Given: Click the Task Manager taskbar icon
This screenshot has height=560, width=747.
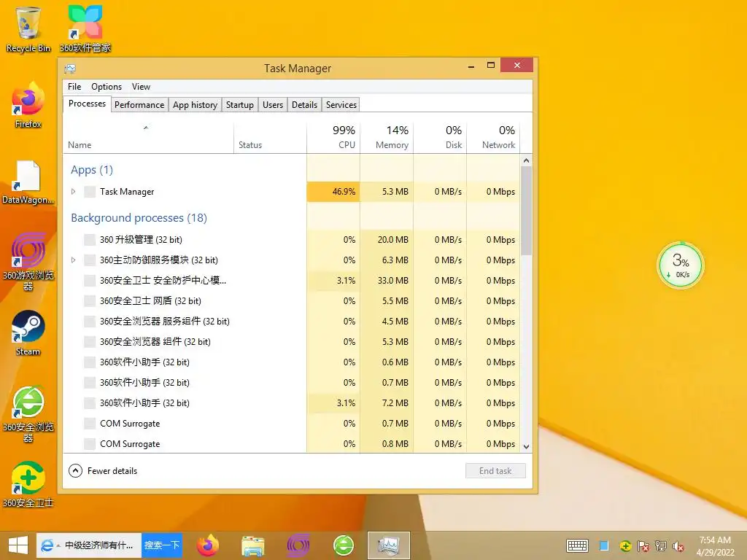Looking at the screenshot, I should 388,545.
